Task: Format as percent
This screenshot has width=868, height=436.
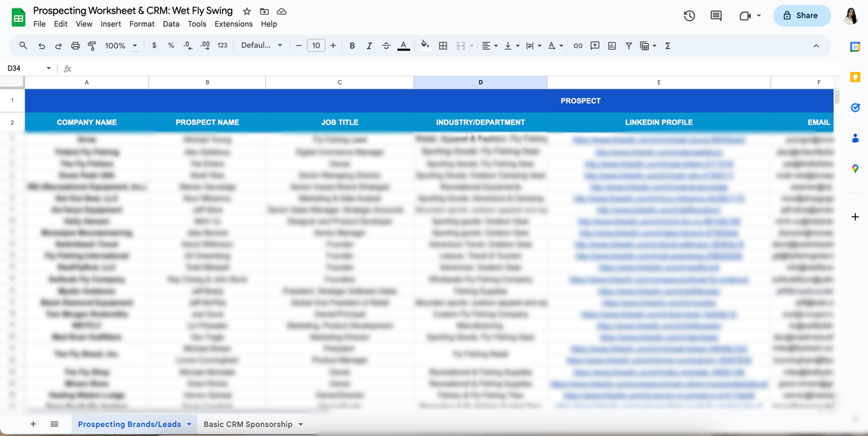Action: tap(171, 46)
